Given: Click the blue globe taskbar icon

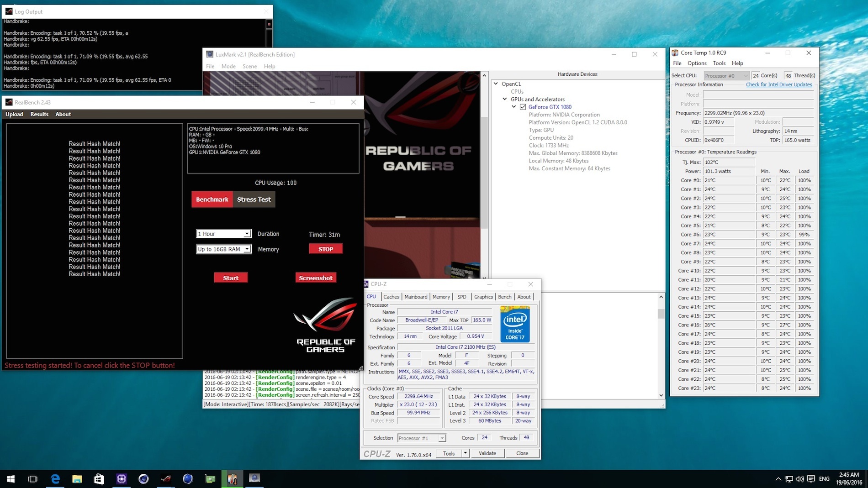Looking at the screenshot, I should [x=188, y=478].
